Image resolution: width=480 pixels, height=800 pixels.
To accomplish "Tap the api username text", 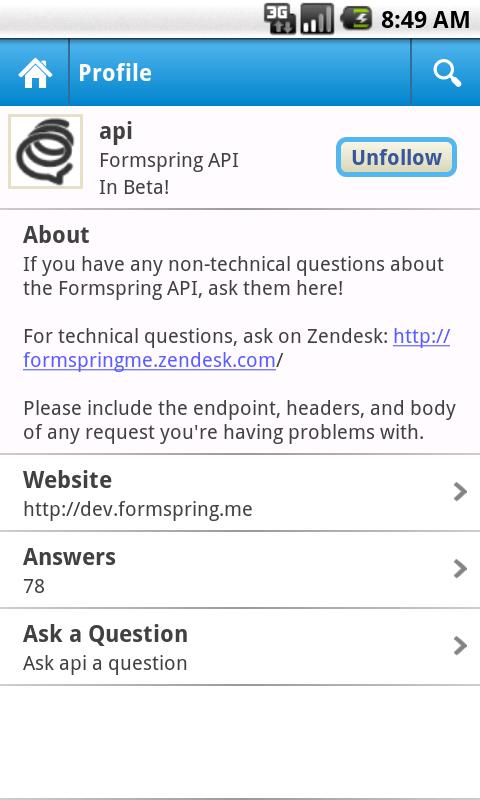I will point(116,132).
